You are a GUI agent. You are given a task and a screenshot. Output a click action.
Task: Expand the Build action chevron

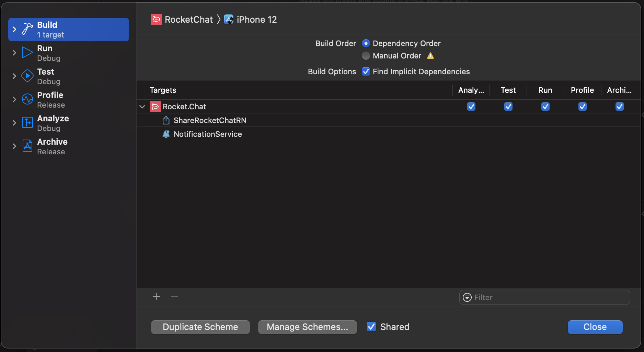(x=14, y=29)
